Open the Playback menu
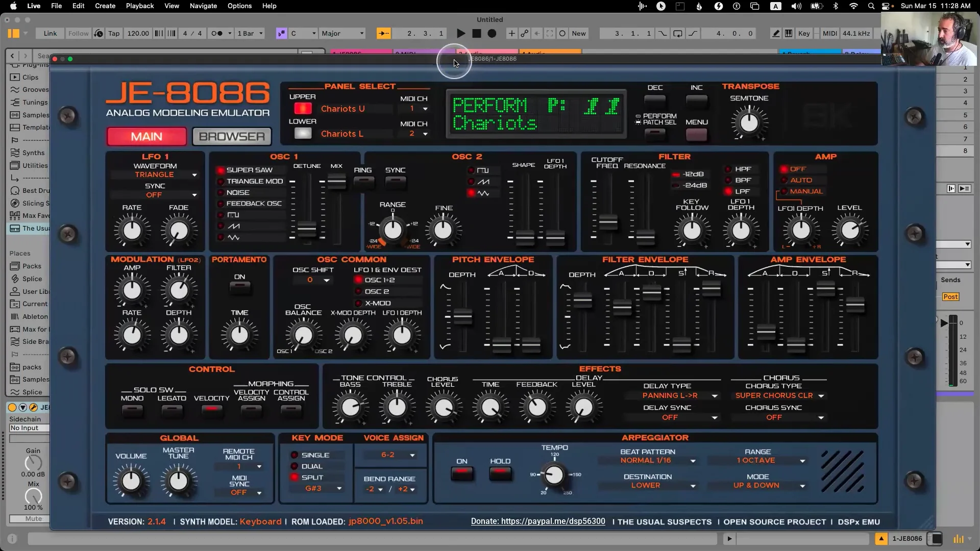This screenshot has height=551, width=980. pyautogui.click(x=140, y=6)
